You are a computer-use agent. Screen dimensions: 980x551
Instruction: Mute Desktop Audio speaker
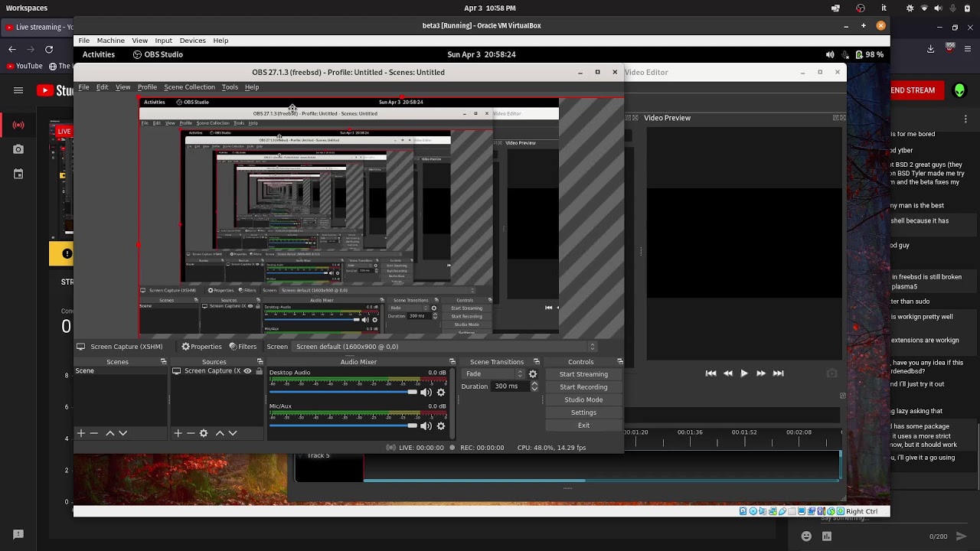pos(426,393)
